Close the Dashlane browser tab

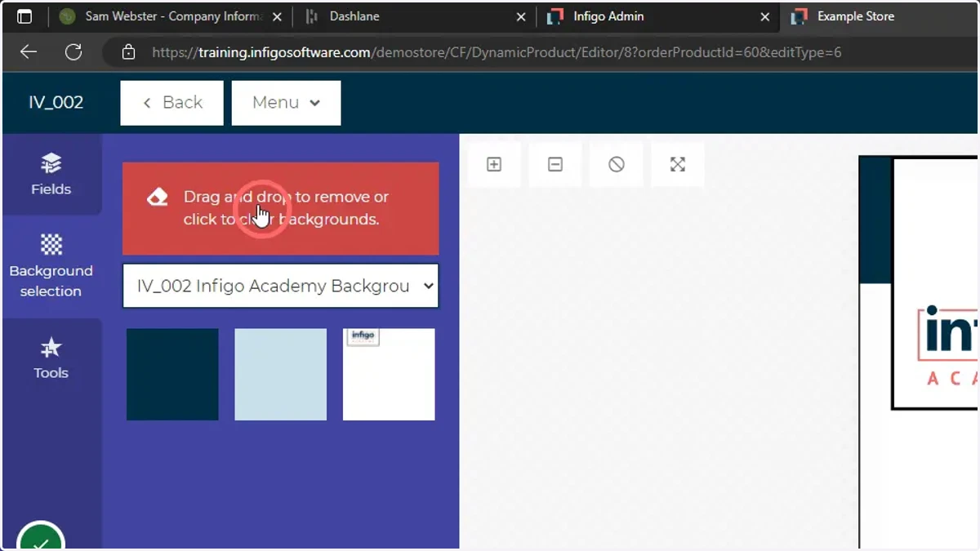tap(522, 16)
